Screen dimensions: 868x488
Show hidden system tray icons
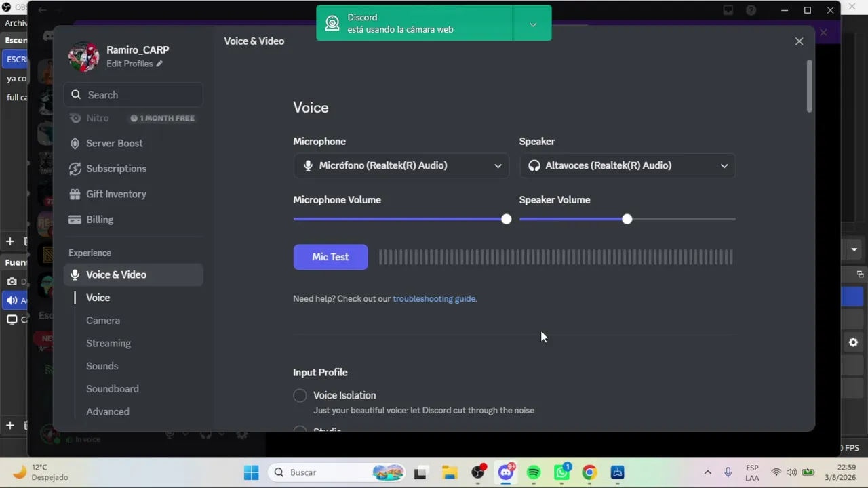707,472
